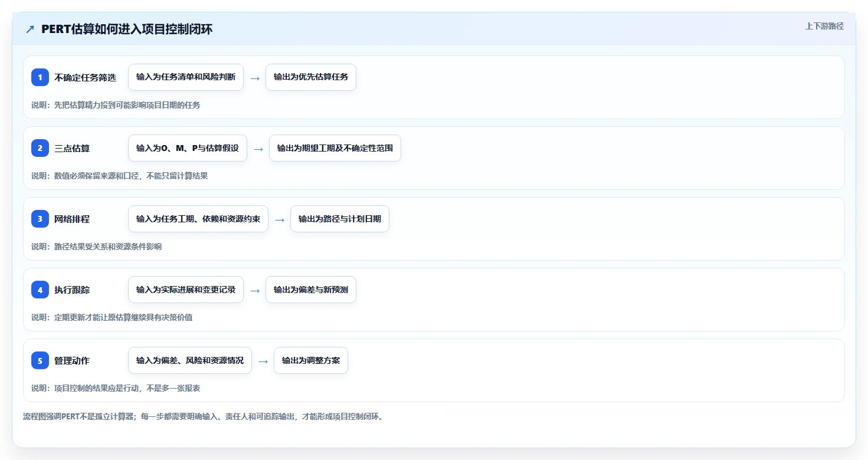Click the 输入为实际进展和变更记录 box
Image resolution: width=868 pixels, height=460 pixels.
pos(186,290)
